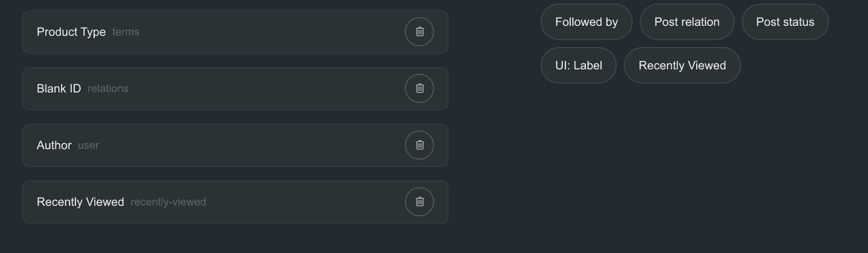Delete the Recently Viewed filter row
The height and width of the screenshot is (253, 868).
pyautogui.click(x=419, y=202)
